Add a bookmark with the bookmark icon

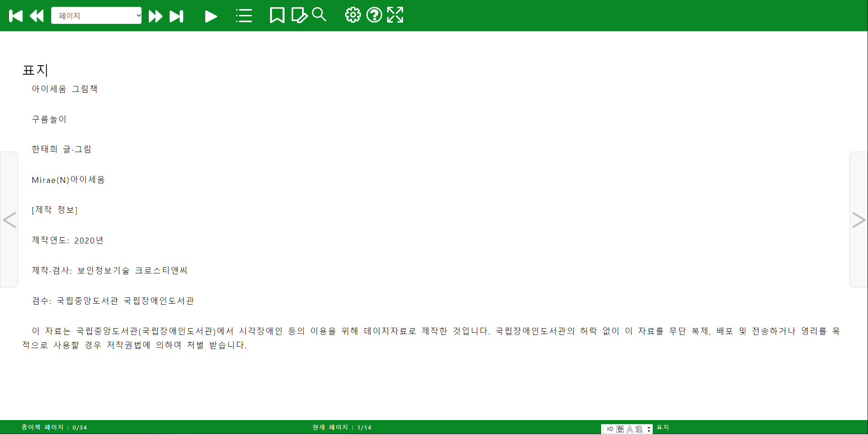click(x=277, y=15)
